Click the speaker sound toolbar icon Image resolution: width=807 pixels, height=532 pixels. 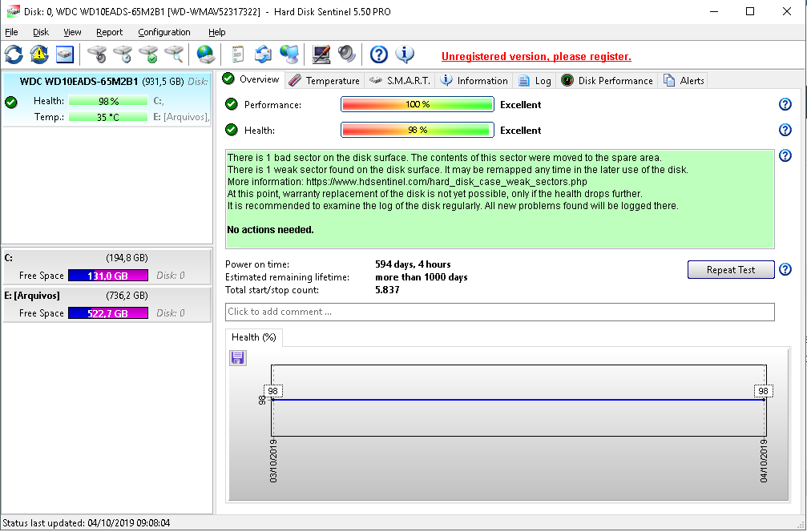(347, 54)
